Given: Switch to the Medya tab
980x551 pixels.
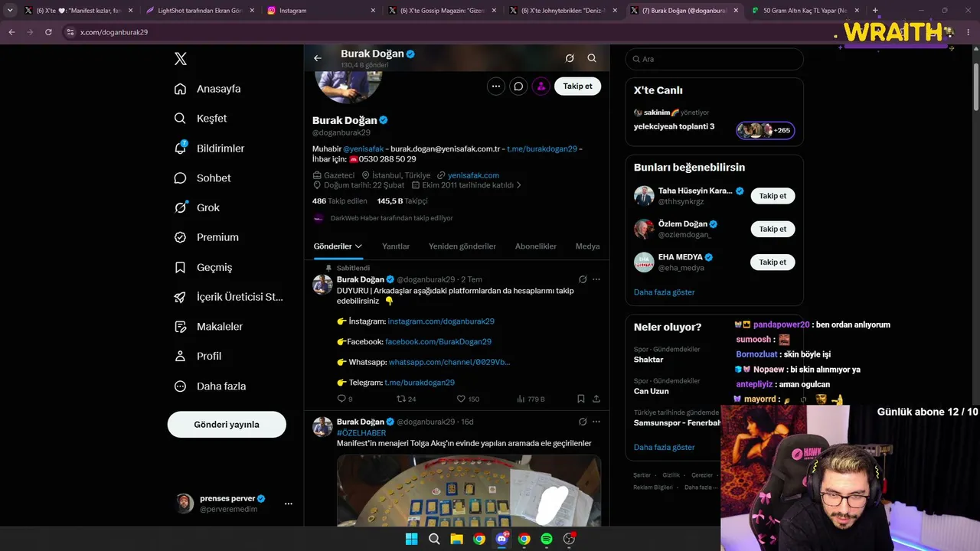Looking at the screenshot, I should pos(587,246).
